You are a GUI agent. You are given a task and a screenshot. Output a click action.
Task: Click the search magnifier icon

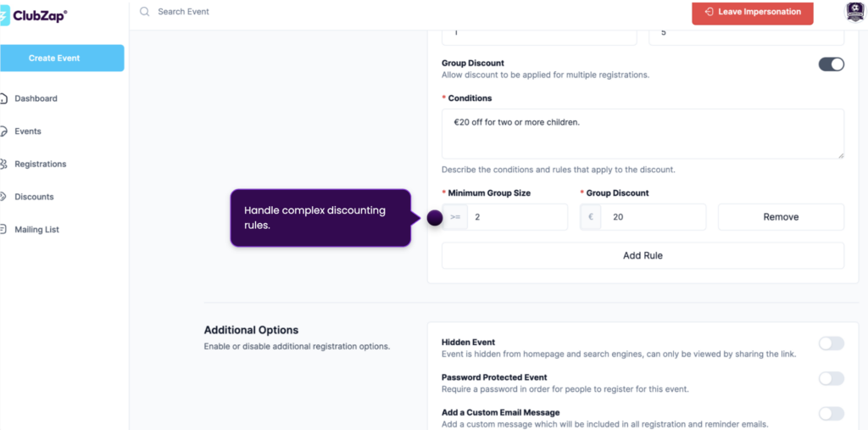(x=144, y=12)
